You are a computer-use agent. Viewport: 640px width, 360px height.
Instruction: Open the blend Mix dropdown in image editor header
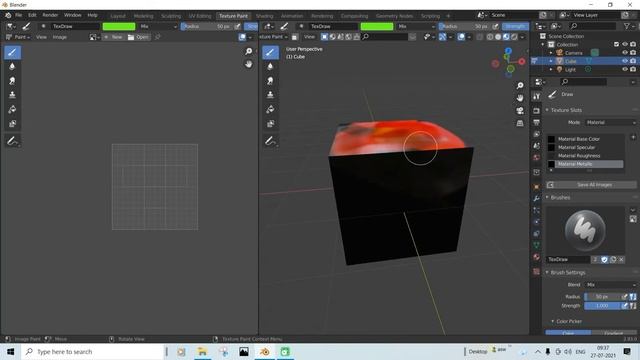coord(158,26)
